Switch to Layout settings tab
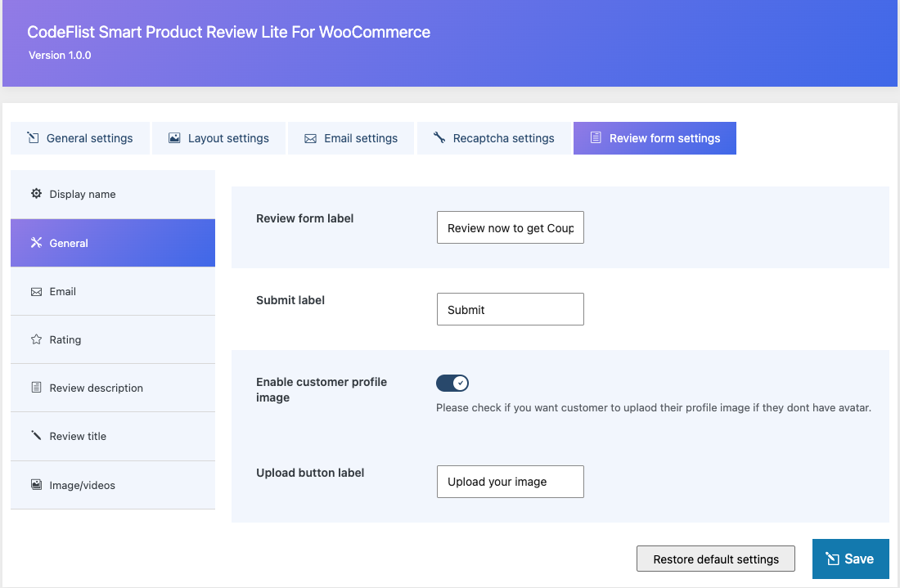Image resolution: width=900 pixels, height=588 pixels. click(218, 138)
